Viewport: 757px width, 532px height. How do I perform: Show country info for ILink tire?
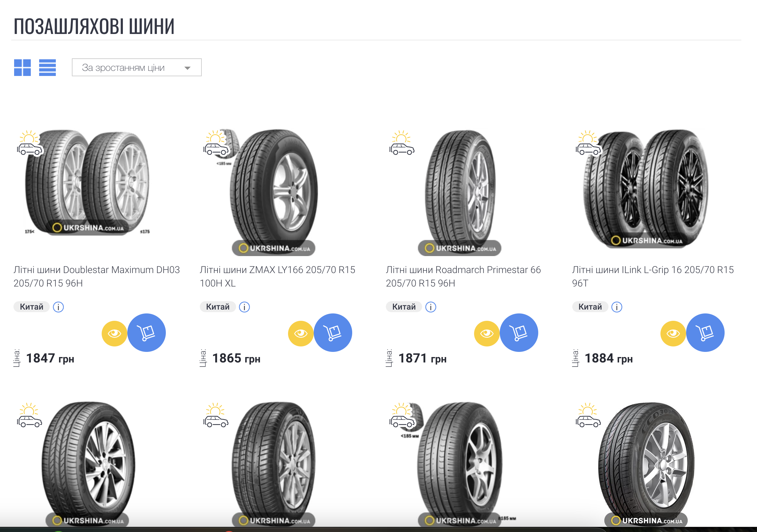(617, 307)
